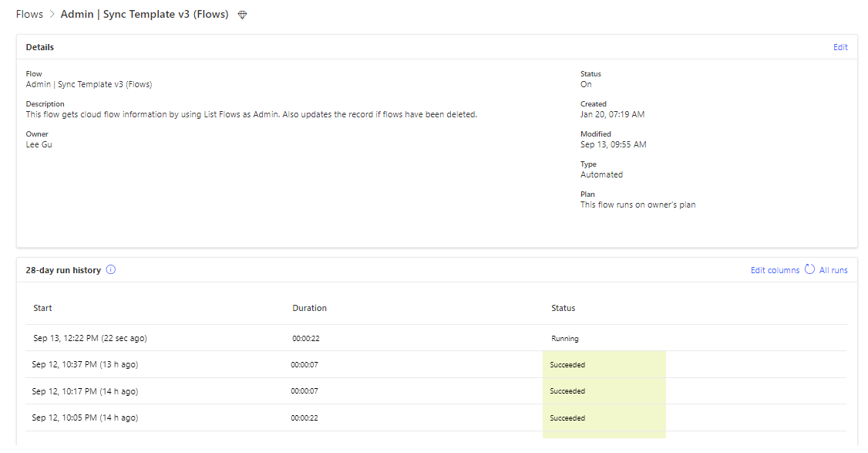868x453 pixels.
Task: Click the Edit link in the Details header
Action: click(x=840, y=46)
